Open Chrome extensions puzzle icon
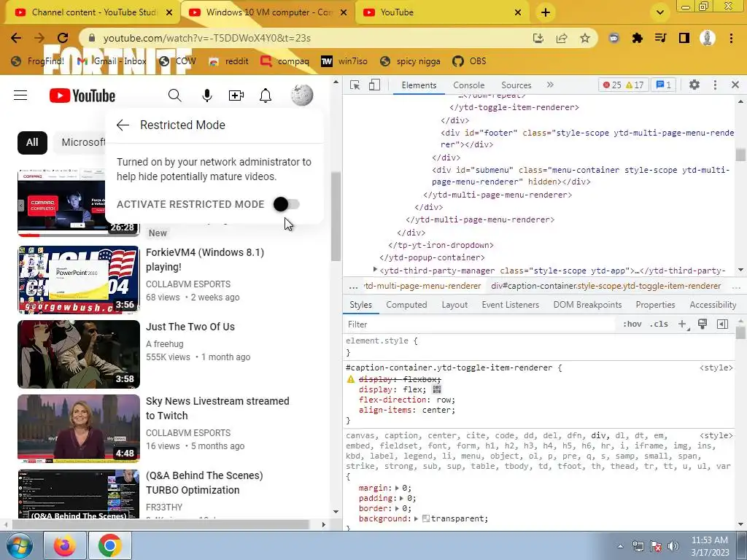The image size is (747, 560). point(638,38)
